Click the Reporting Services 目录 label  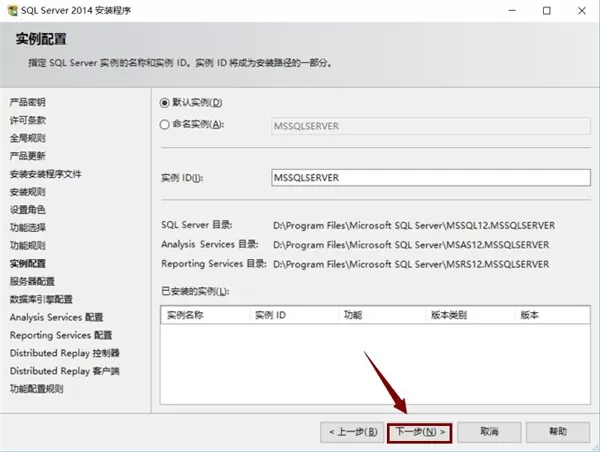point(214,264)
